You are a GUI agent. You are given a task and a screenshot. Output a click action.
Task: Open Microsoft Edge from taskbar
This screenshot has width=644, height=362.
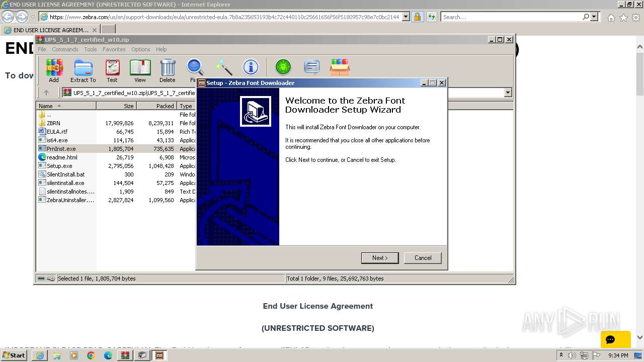(108, 355)
